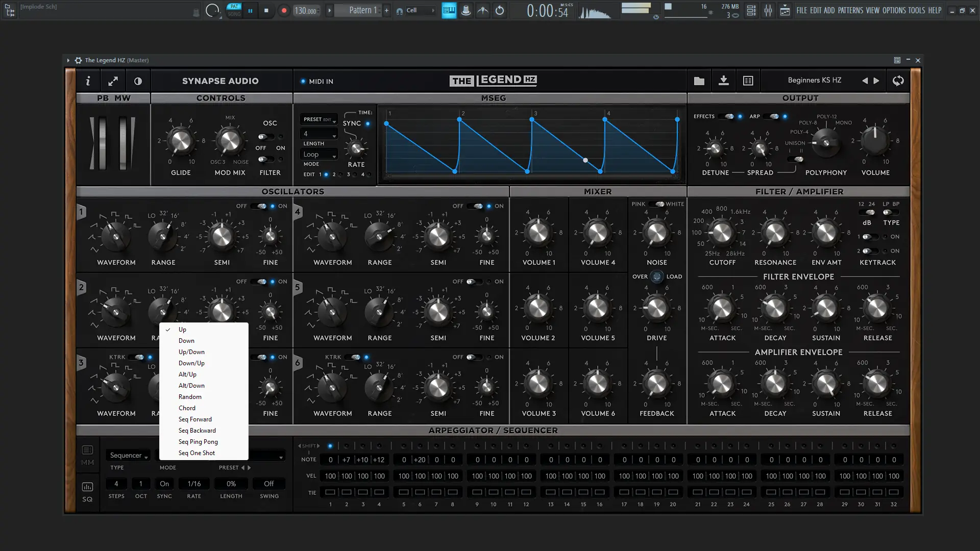Click the pitch bend wheel slider
Viewport: 980px width, 551px height.
point(102,143)
